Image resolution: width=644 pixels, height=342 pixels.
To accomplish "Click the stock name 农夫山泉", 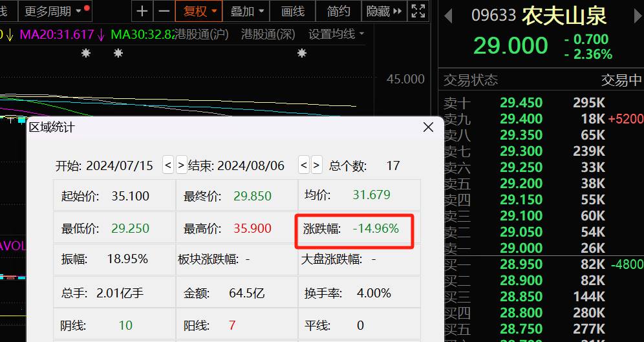I will [564, 16].
